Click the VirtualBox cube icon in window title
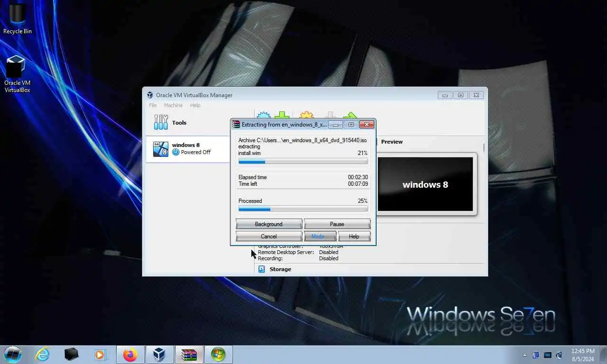The height and width of the screenshot is (364, 607). pyautogui.click(x=150, y=95)
